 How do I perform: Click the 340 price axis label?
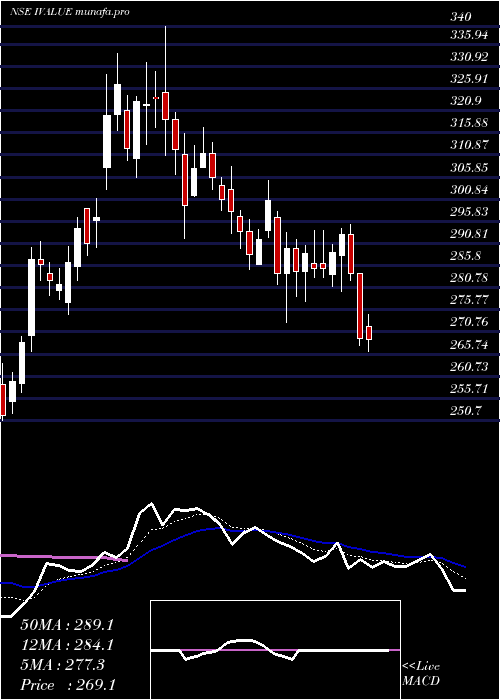coord(461,17)
